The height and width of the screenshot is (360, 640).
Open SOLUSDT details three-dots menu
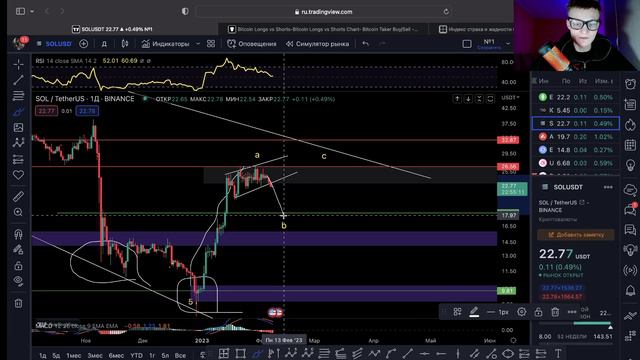point(608,187)
